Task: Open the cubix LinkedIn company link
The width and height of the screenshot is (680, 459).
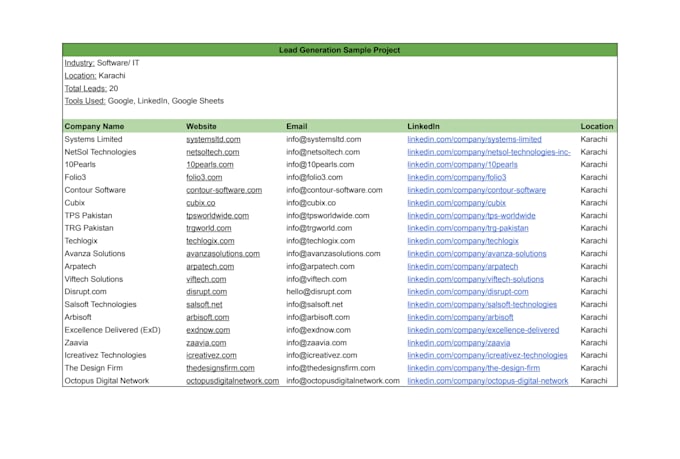Action: pyautogui.click(x=456, y=203)
